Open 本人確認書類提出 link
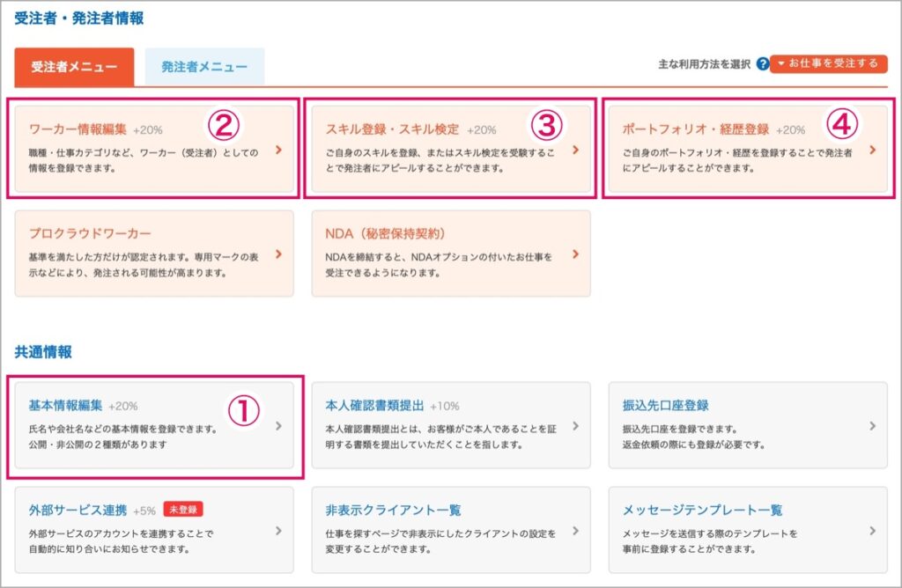 [374, 405]
